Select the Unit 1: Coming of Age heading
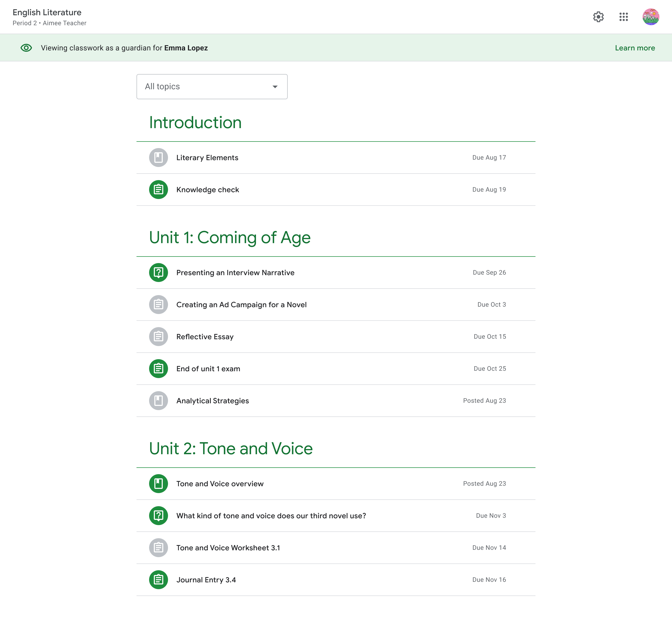The width and height of the screenshot is (672, 638). (229, 237)
